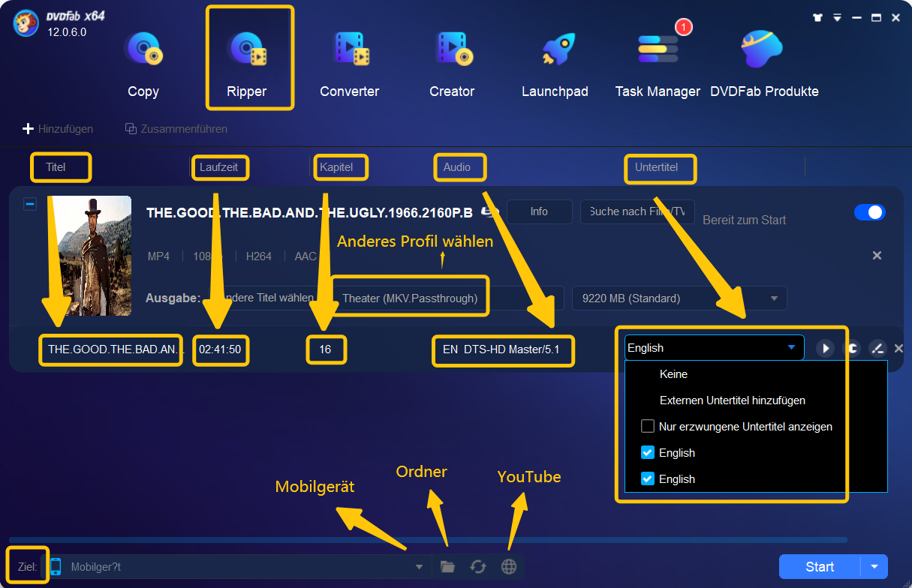Click the Kapitel column header
912x588 pixels.
tap(336, 167)
